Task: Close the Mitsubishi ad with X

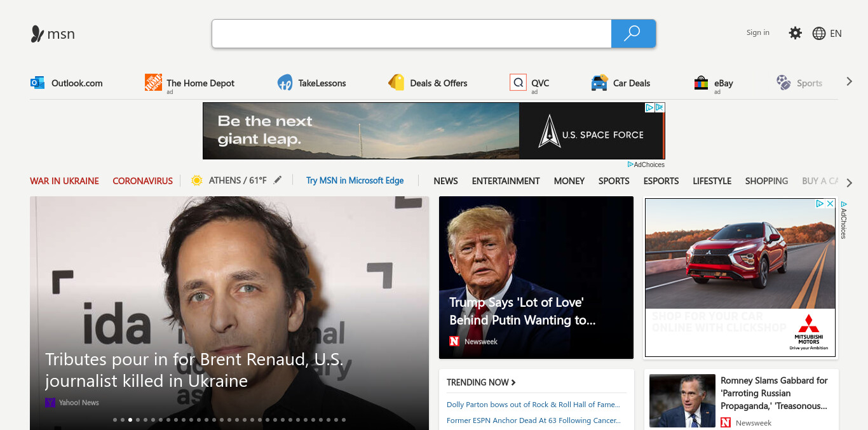Action: [830, 204]
